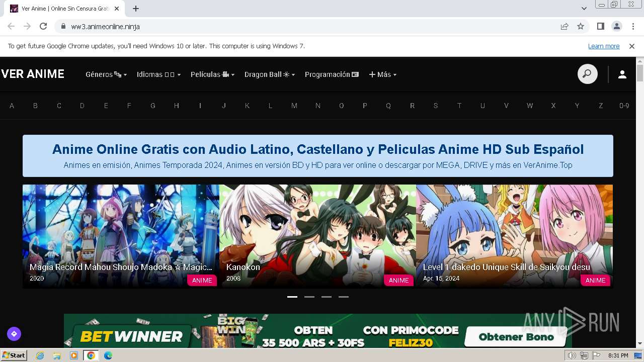
Task: Click the Action Center flag icon
Action: pyautogui.click(x=596, y=355)
